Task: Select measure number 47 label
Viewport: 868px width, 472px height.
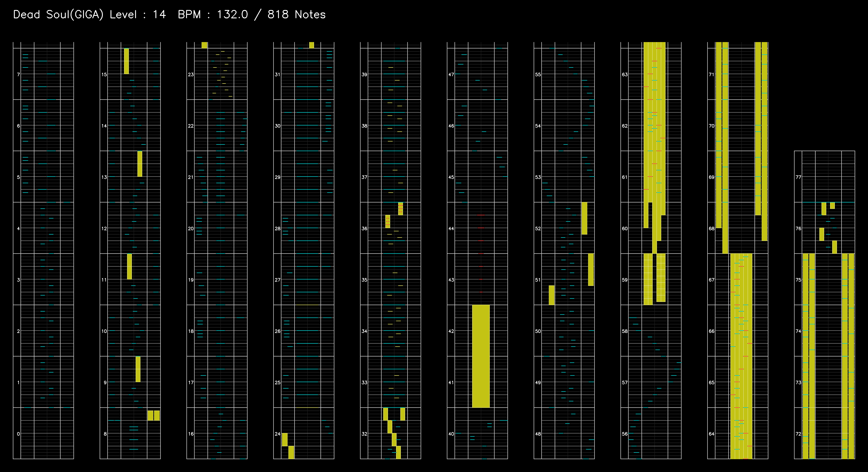Action: click(451, 75)
